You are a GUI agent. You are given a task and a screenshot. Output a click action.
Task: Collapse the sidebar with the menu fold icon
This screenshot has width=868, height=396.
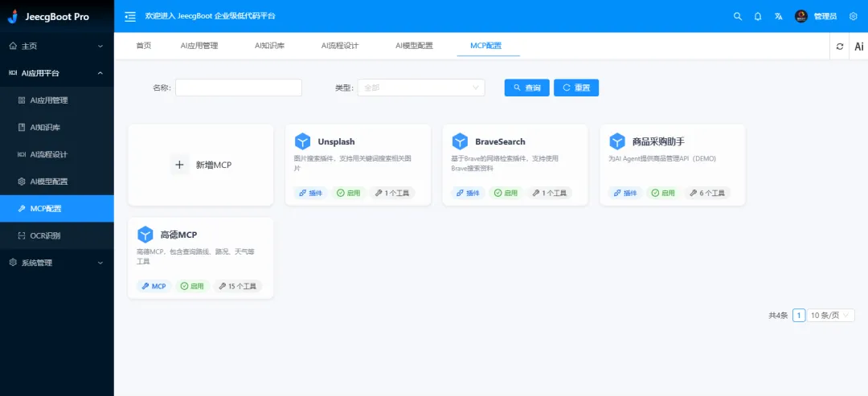click(130, 17)
